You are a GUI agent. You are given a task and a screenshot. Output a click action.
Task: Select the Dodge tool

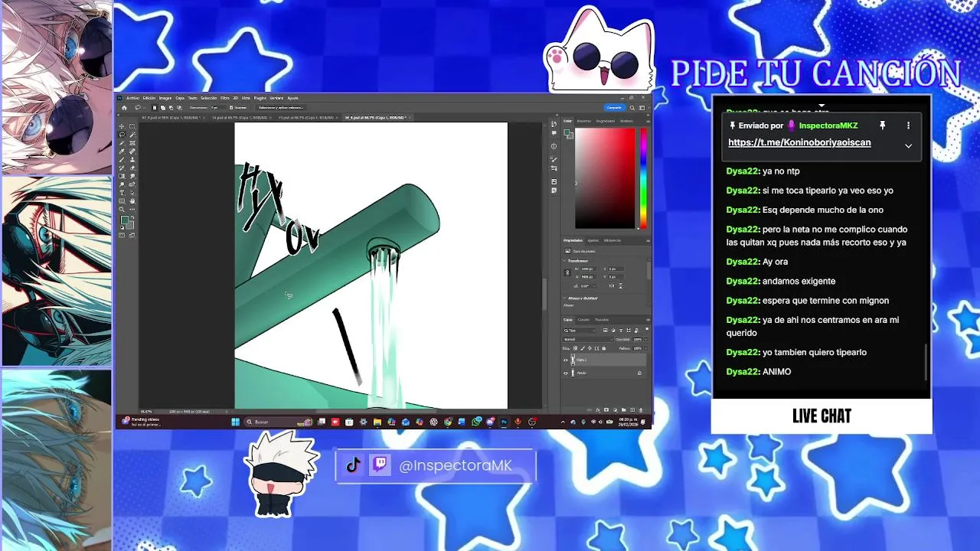[122, 184]
